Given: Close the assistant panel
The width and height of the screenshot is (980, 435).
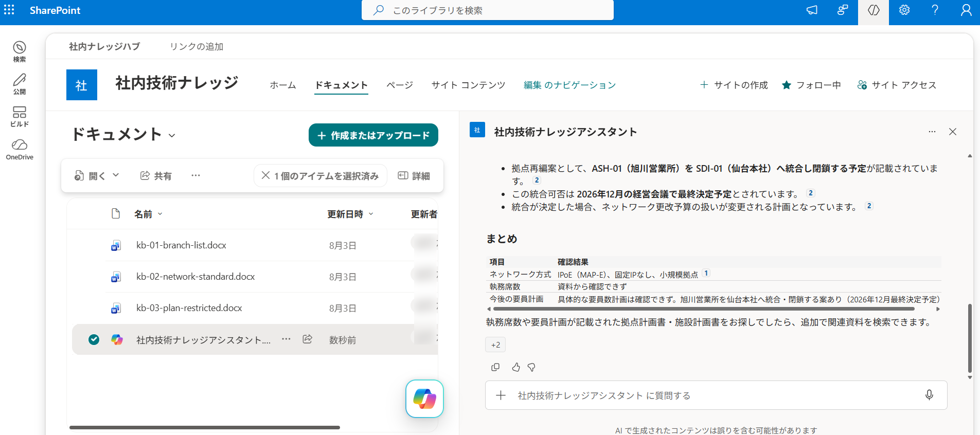Looking at the screenshot, I should point(953,132).
